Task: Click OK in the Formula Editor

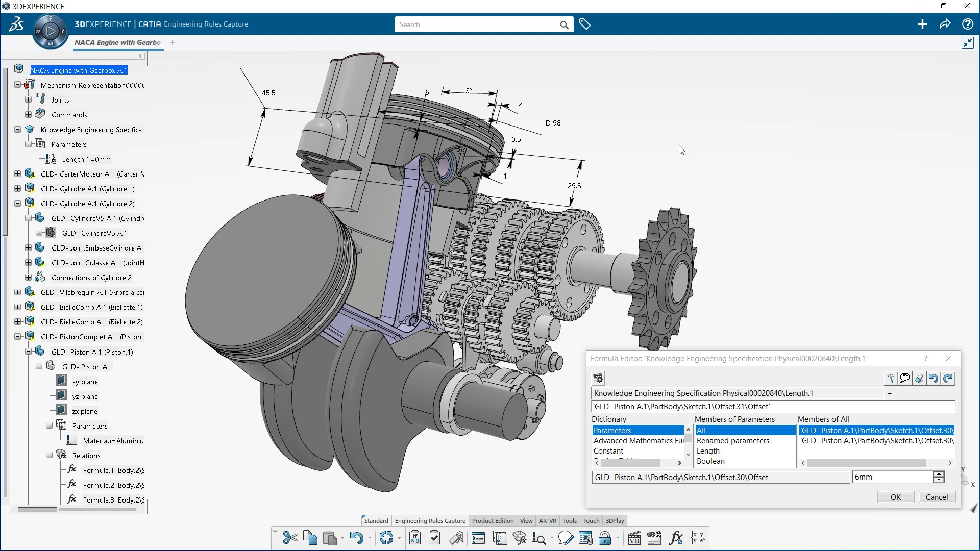Action: [x=895, y=496]
